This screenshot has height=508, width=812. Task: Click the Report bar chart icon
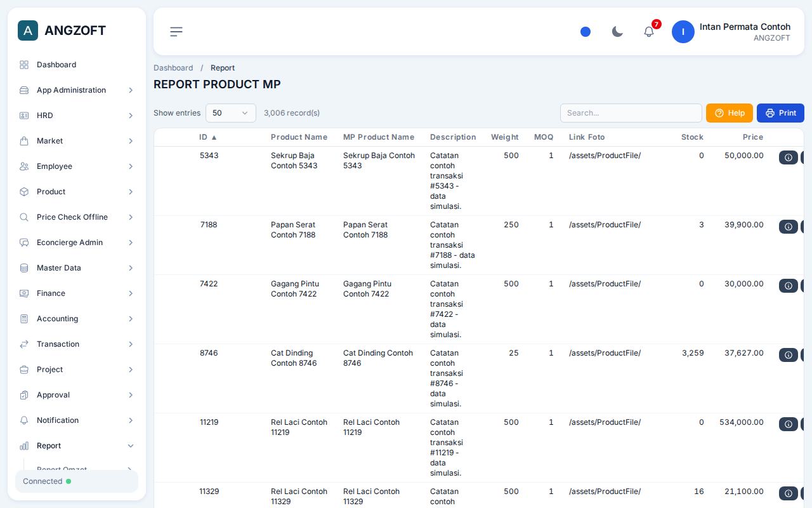tap(24, 446)
